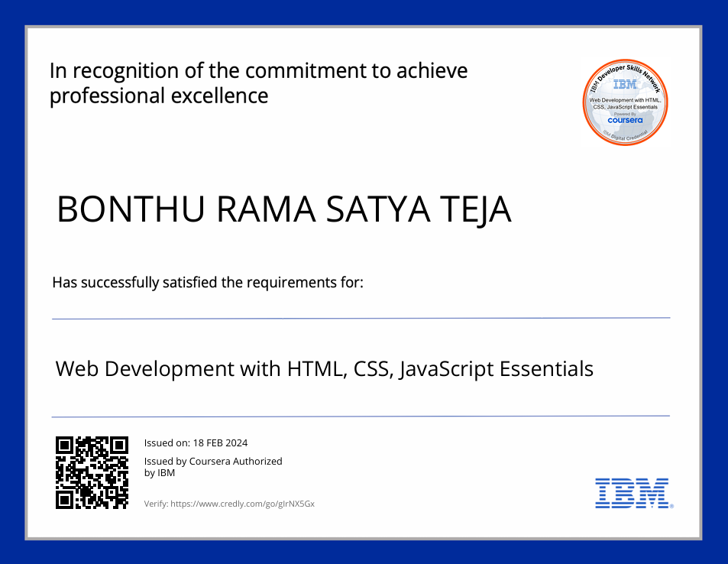Click the divider line below the course title
728x564 pixels.
[361, 416]
